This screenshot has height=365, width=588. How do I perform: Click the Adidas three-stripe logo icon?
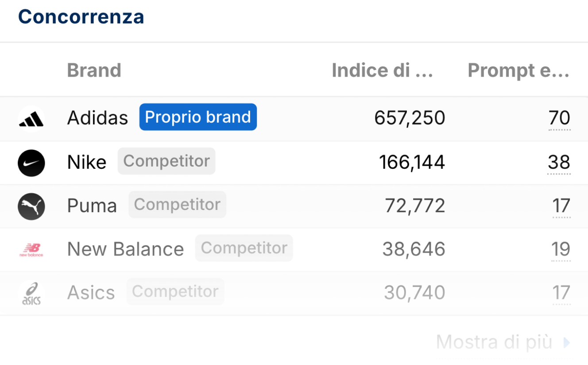click(31, 119)
